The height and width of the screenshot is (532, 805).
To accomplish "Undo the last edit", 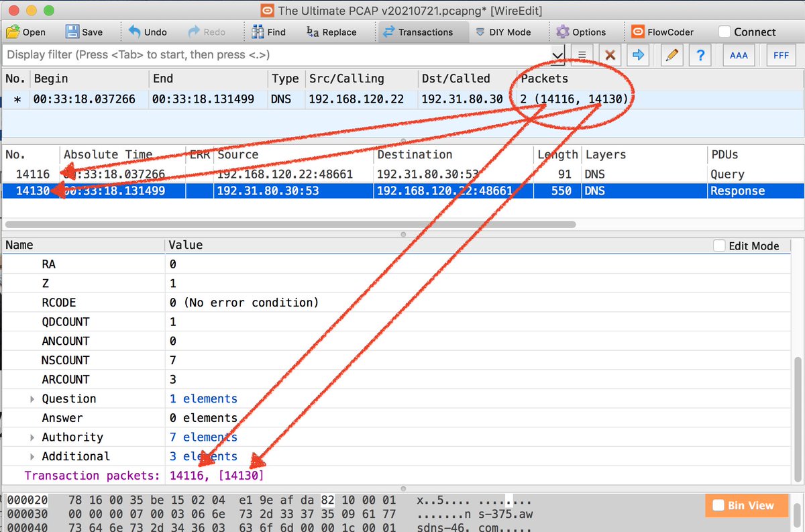I will [x=147, y=32].
